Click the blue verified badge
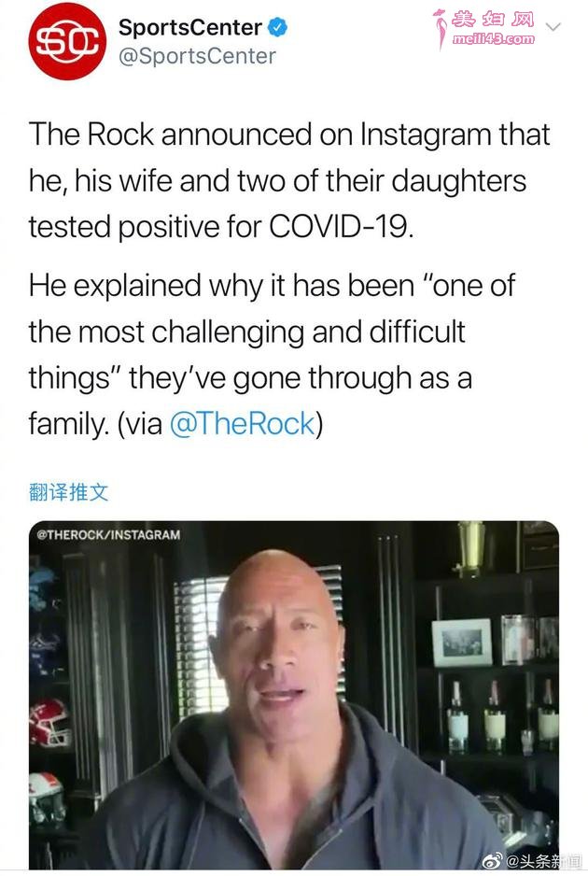The height and width of the screenshot is (876, 588). pos(278,27)
